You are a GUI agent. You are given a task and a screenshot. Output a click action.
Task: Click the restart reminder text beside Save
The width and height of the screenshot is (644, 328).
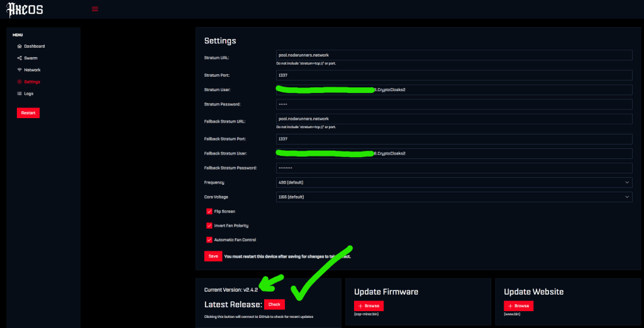[x=287, y=256]
